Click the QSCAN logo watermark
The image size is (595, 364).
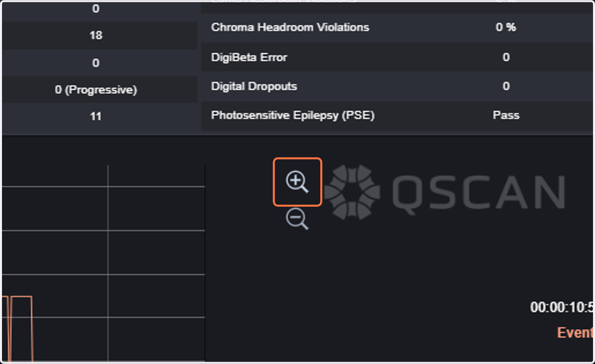[445, 192]
